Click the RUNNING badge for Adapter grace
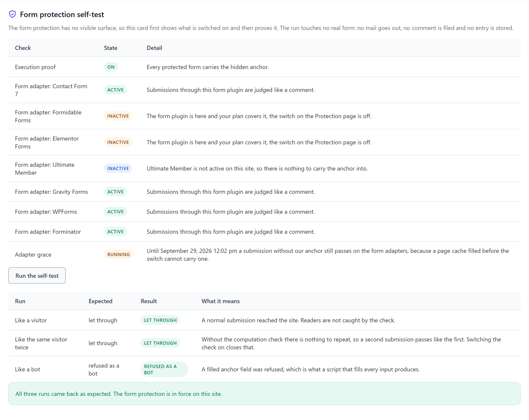The width and height of the screenshot is (529, 420). tap(118, 254)
